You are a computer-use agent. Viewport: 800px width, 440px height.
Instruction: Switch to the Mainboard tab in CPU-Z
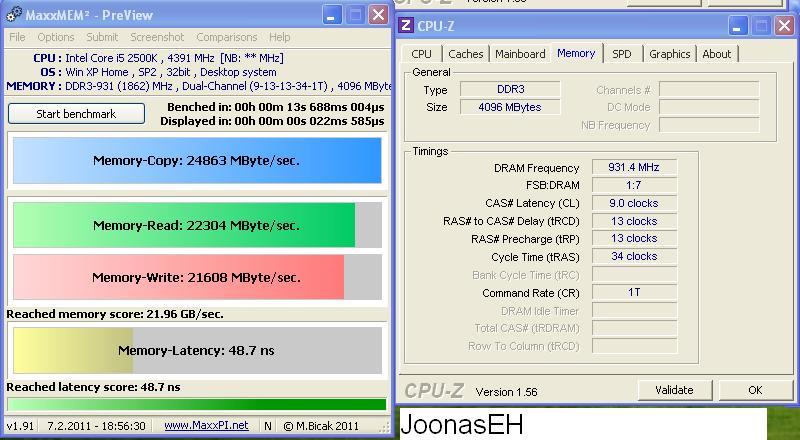point(520,54)
